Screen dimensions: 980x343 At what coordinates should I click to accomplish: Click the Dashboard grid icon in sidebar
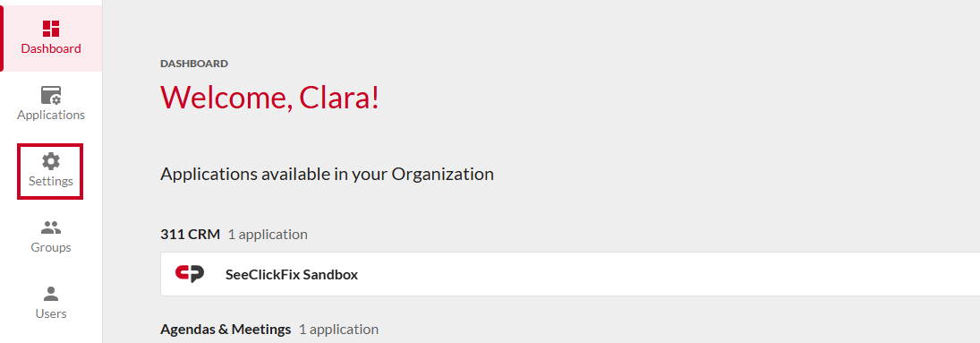(51, 28)
